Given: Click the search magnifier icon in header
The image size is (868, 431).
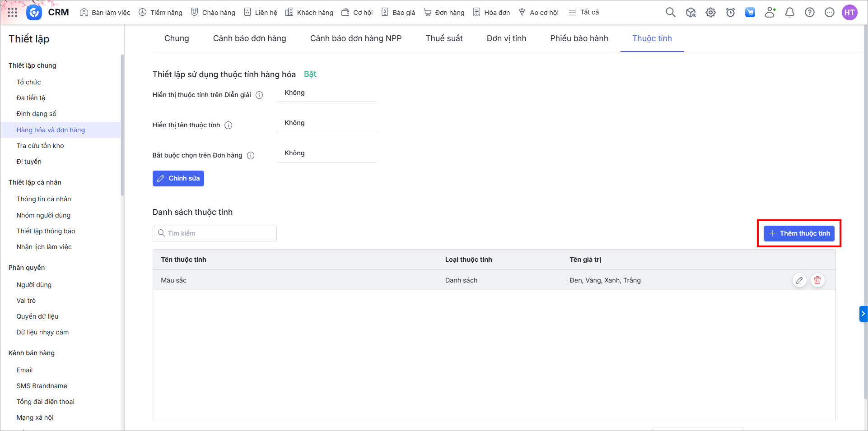Looking at the screenshot, I should [x=671, y=13].
